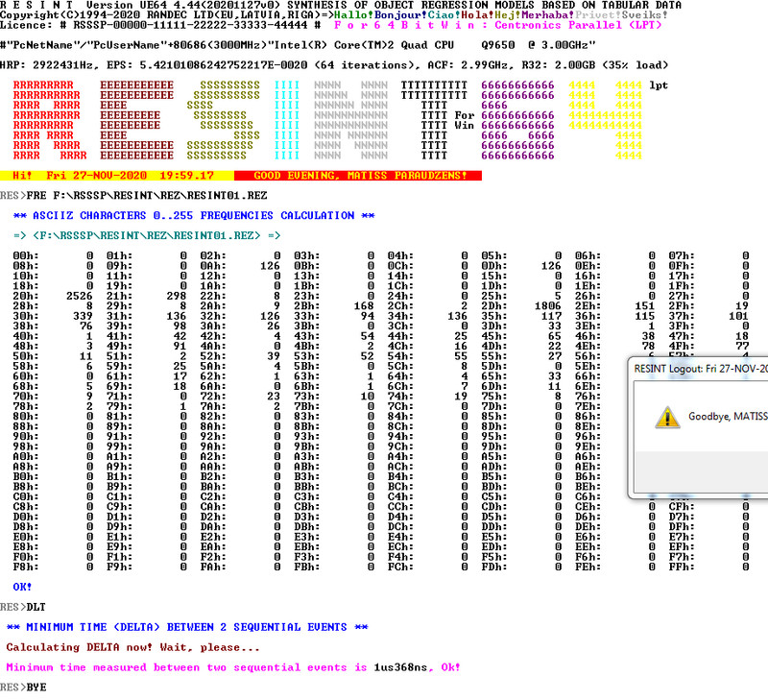Click the 2Eh count value 151

pos(645,306)
